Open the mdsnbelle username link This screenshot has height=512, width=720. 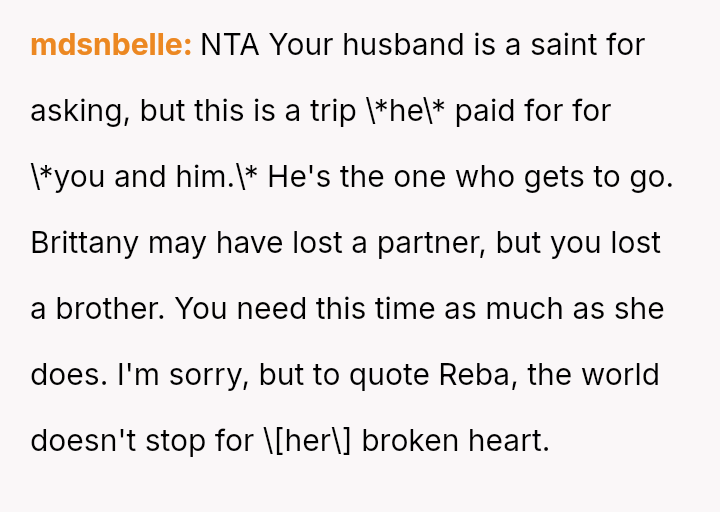[111, 45]
